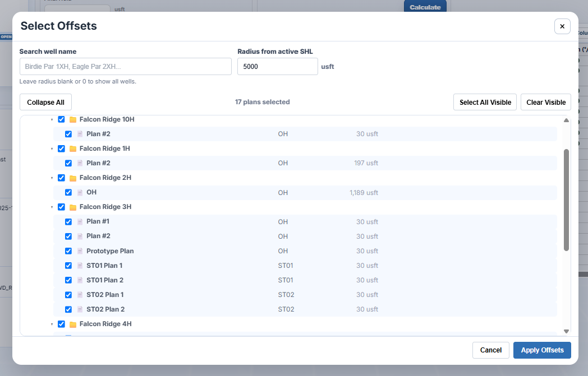The height and width of the screenshot is (376, 588).
Task: Uncheck the Falcon Ridge 10H well checkbox
Action: point(61,119)
